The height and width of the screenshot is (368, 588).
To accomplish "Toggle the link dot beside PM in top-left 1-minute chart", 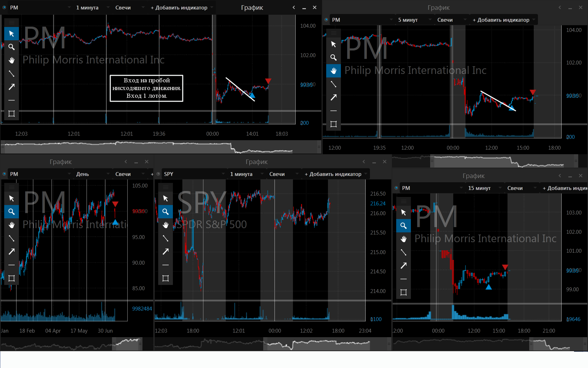I will (4, 7).
